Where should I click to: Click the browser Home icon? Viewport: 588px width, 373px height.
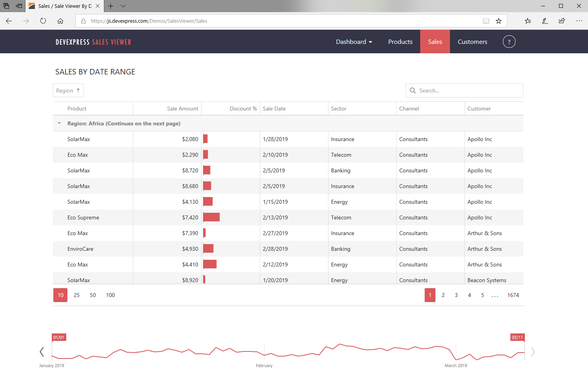[x=60, y=21]
